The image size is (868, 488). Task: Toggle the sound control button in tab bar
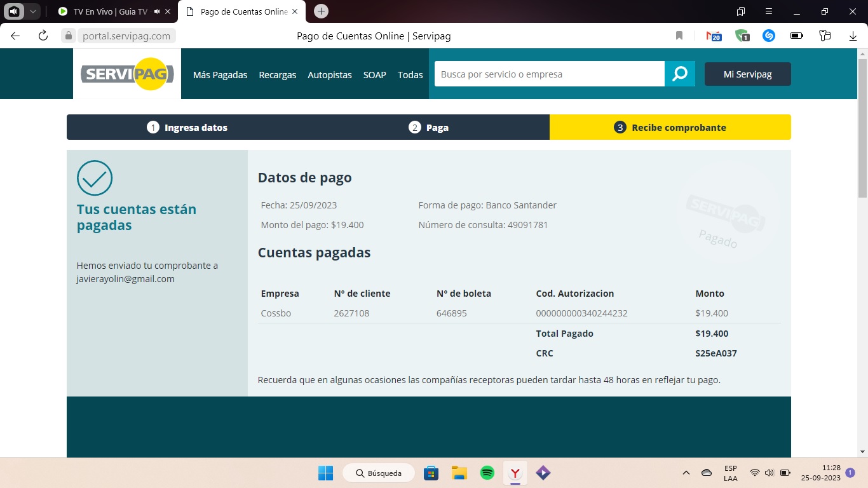point(14,11)
